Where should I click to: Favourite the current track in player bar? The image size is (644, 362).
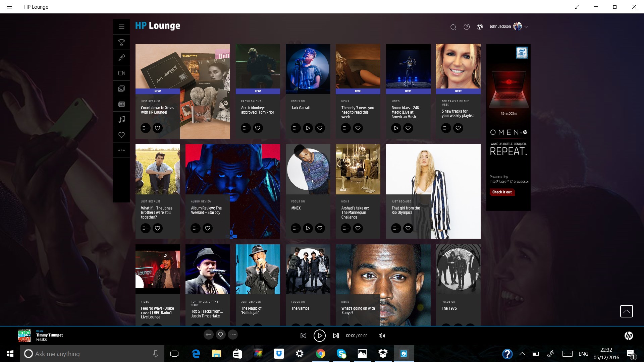(220, 335)
